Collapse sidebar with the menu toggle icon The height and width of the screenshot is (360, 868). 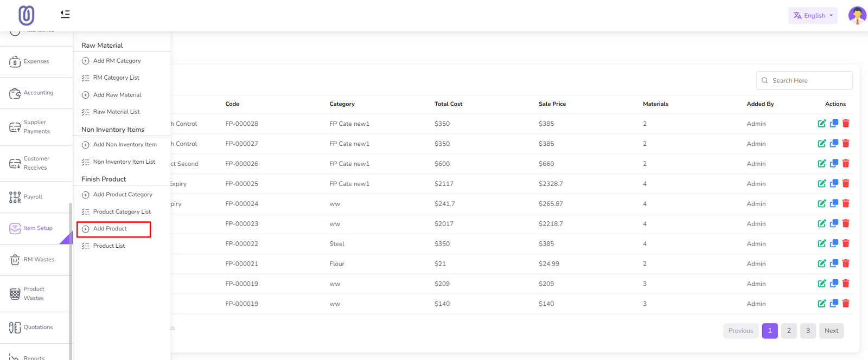tap(65, 14)
